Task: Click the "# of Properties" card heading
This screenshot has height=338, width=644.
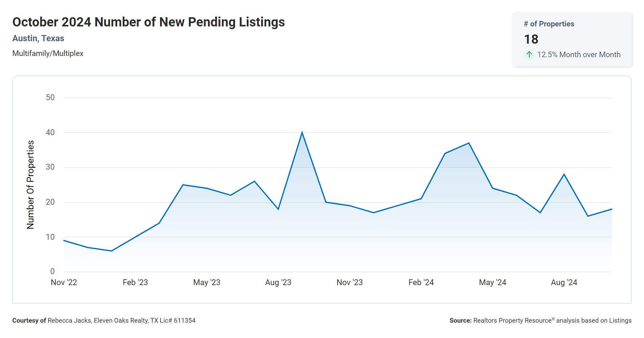Action: point(549,24)
